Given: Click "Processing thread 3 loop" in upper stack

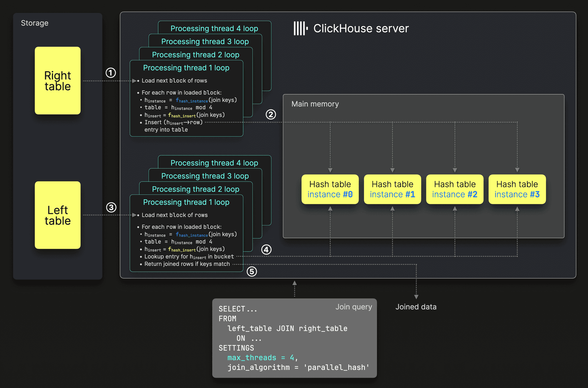Looking at the screenshot, I should click(x=205, y=42).
